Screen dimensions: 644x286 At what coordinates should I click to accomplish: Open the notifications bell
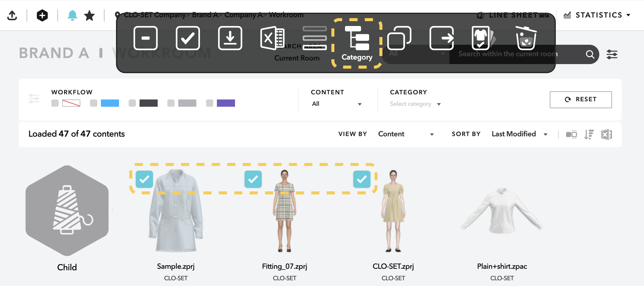[x=72, y=15]
